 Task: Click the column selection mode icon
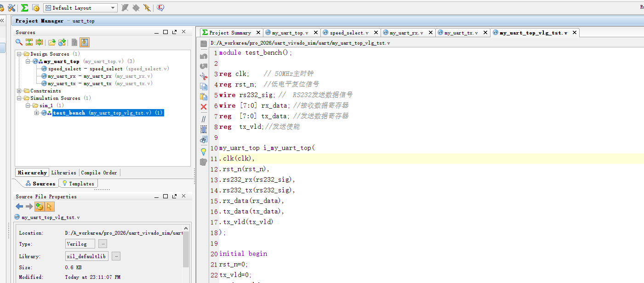click(204, 129)
